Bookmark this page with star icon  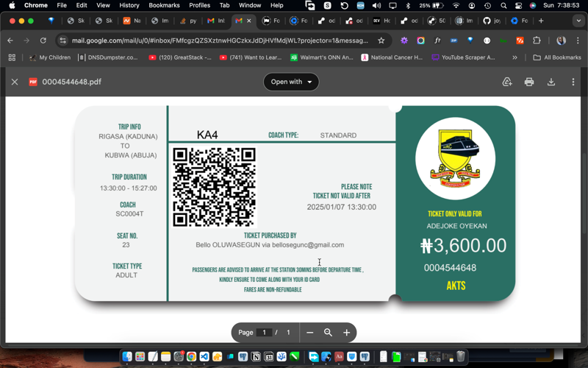coord(381,40)
